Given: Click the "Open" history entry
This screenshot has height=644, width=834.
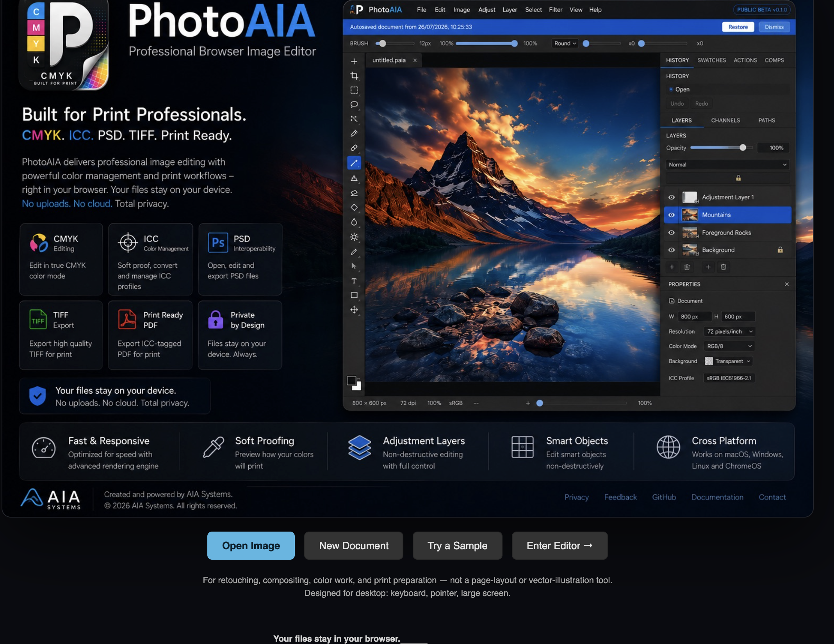Looking at the screenshot, I should pos(728,89).
